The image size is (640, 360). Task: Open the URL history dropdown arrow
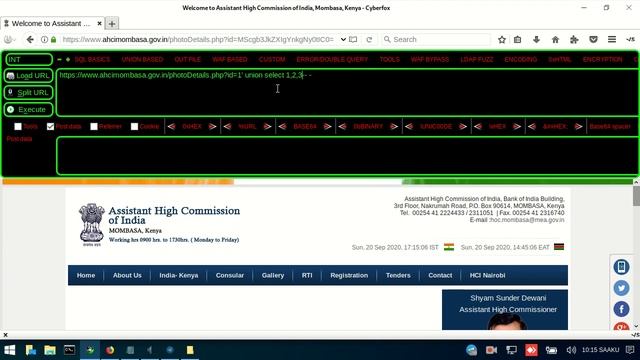343,40
